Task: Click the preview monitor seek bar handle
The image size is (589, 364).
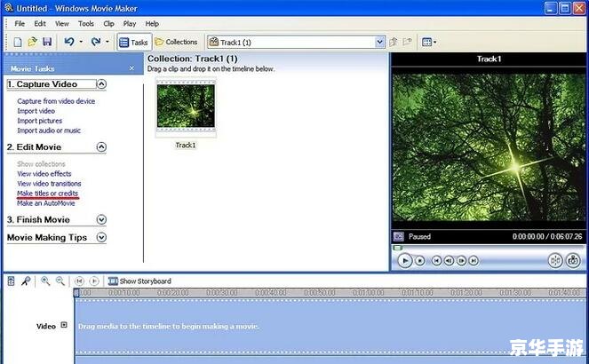Action: (397, 248)
